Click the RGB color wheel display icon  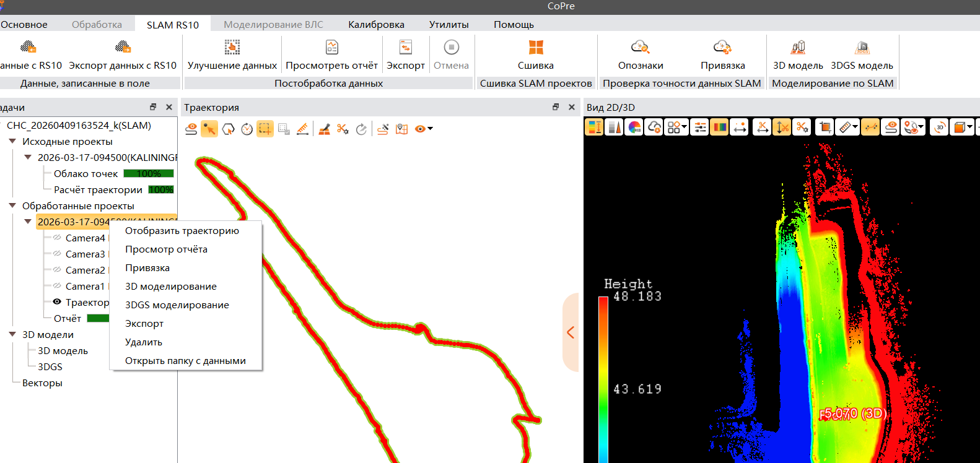pos(634,128)
